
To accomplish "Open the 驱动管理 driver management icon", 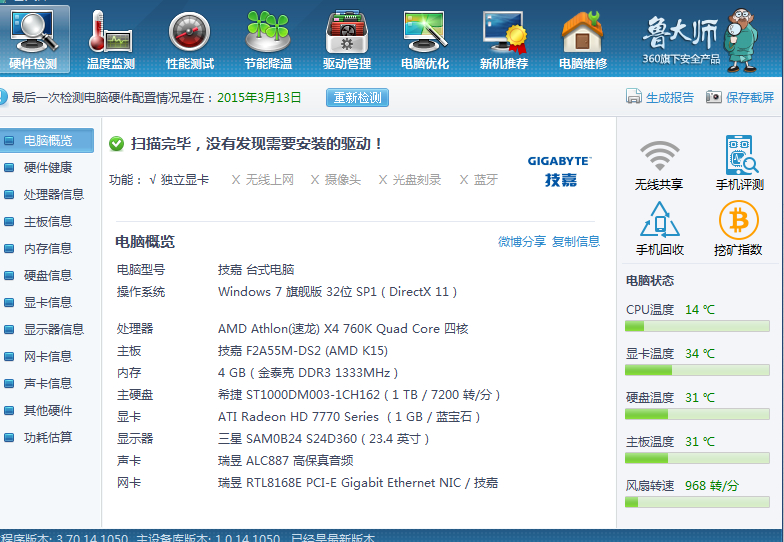I will click(347, 39).
